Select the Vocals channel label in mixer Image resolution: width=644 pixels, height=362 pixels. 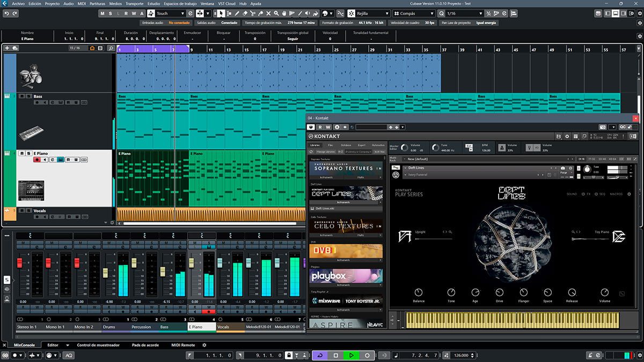tap(231, 327)
